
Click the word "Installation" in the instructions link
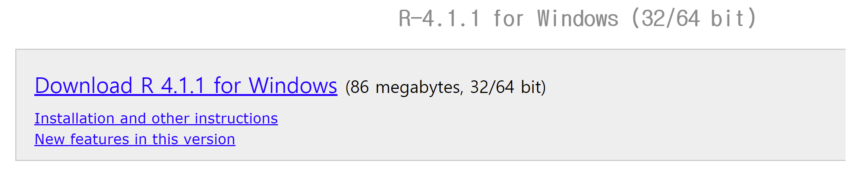click(x=74, y=119)
